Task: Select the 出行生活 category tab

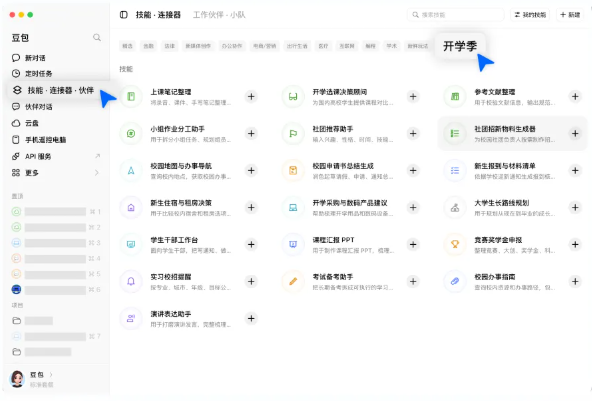Action: [297, 46]
